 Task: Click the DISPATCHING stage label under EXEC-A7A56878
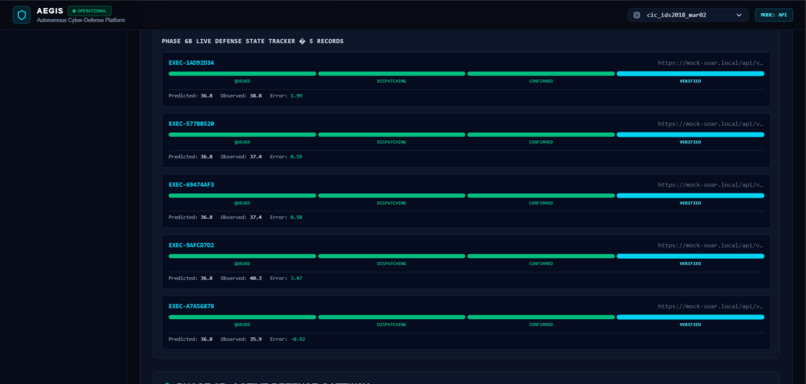point(392,324)
